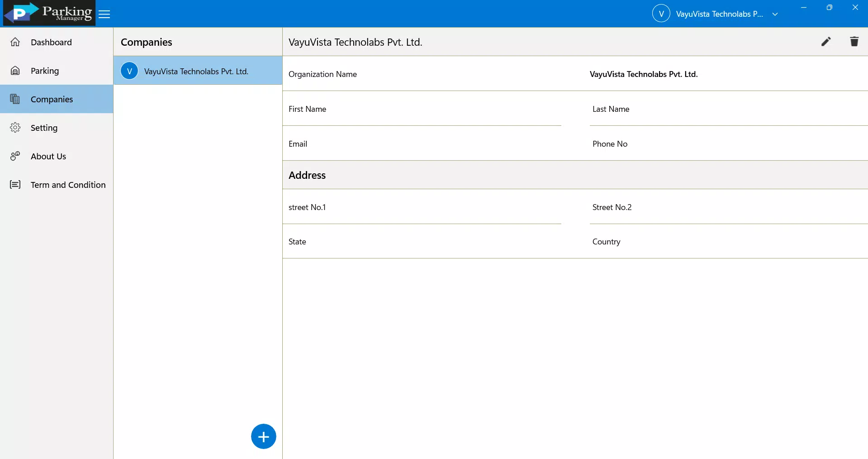The image size is (868, 459).
Task: Select VayuVista Technolabs in companies list
Action: click(198, 71)
